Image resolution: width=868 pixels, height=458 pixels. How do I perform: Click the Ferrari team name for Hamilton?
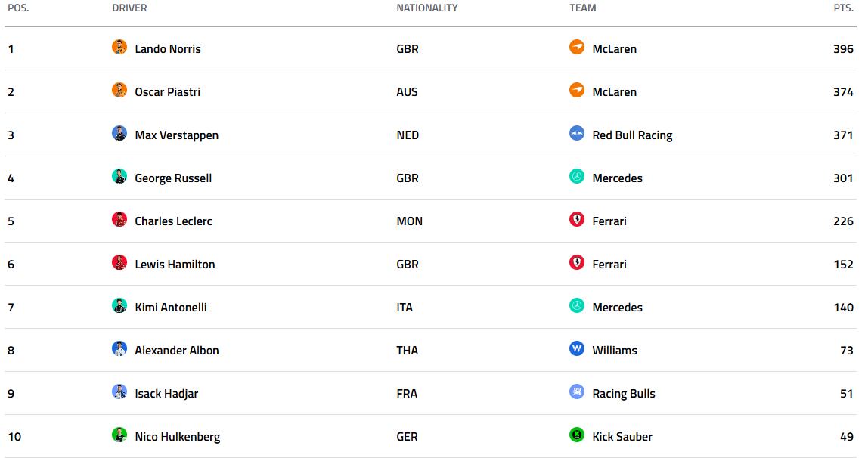point(609,265)
